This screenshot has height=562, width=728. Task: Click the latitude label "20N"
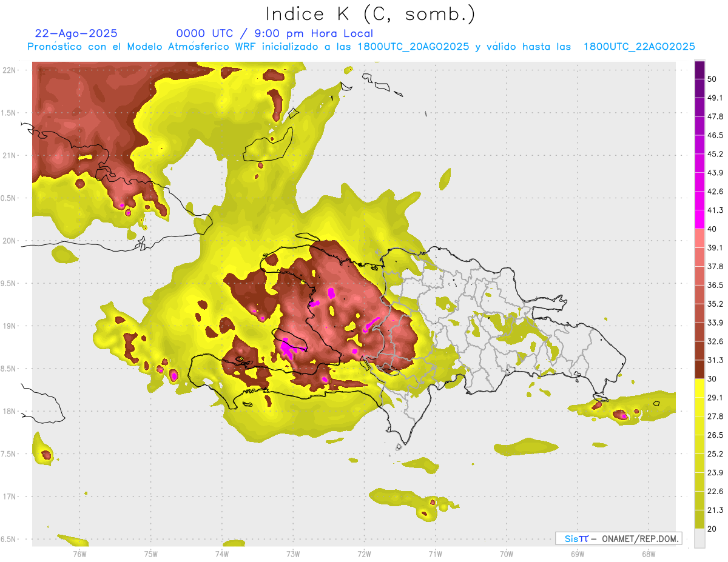tap(10, 241)
